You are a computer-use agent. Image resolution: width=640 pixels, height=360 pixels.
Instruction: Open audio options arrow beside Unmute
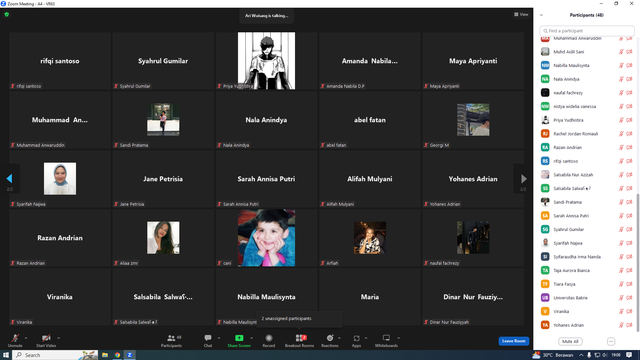(x=26, y=338)
